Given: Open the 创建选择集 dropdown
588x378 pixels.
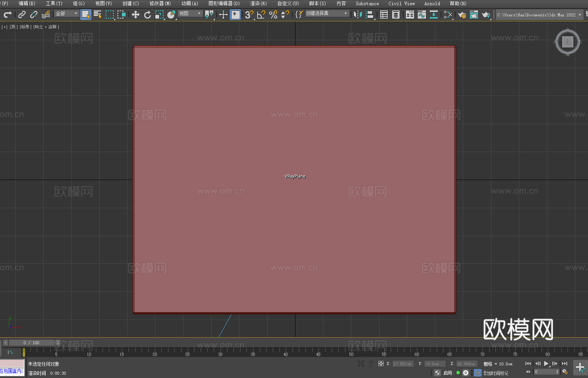Looking at the screenshot, I should point(327,13).
